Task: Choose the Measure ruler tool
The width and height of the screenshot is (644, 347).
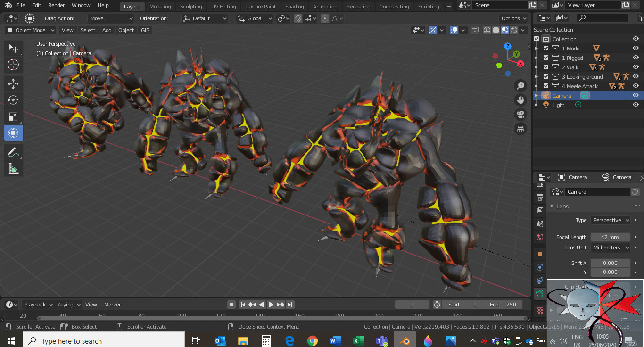Action: point(13,169)
